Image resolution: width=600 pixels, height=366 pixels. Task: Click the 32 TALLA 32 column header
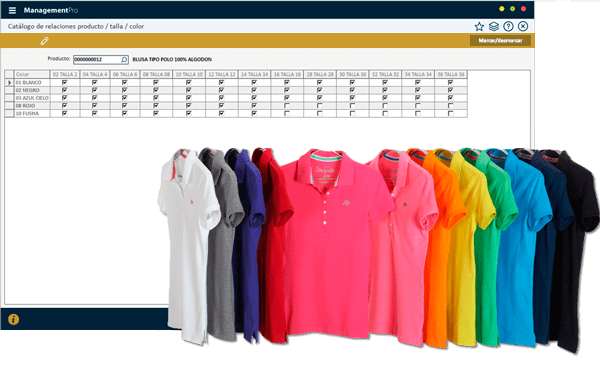click(385, 74)
